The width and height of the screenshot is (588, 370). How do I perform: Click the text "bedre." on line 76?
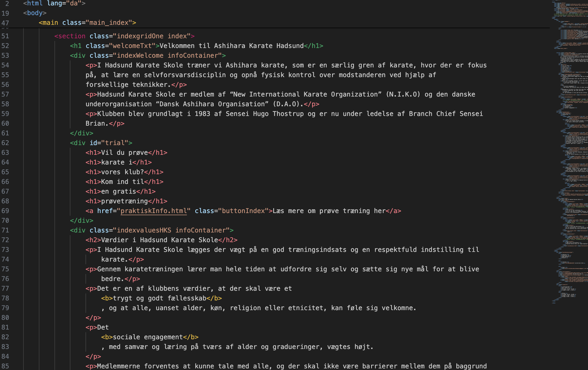(113, 279)
